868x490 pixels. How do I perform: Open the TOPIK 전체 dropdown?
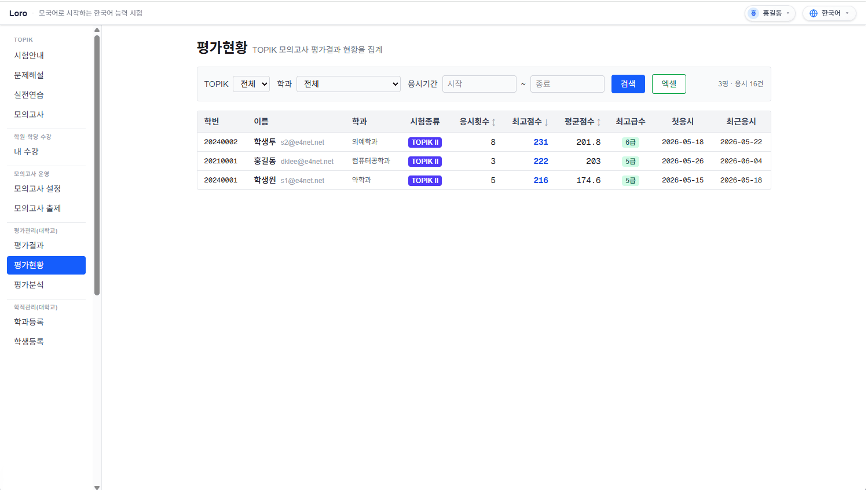[251, 84]
